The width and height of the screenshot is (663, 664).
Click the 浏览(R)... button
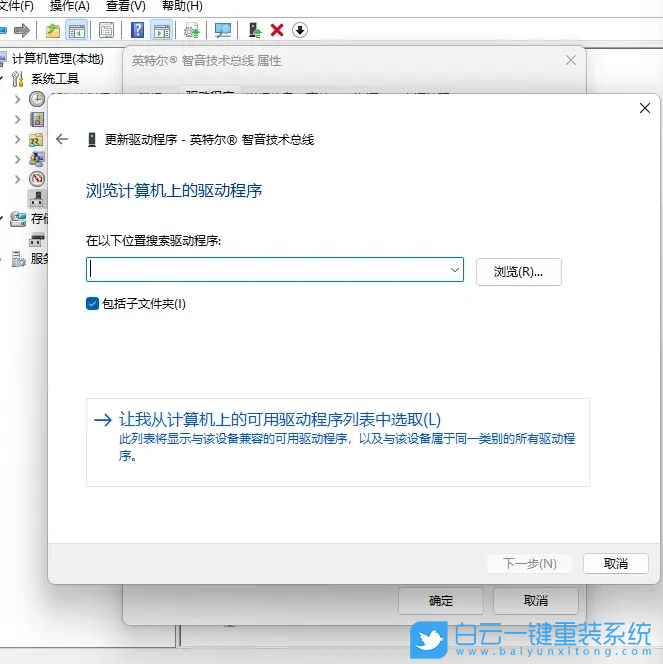tap(518, 271)
